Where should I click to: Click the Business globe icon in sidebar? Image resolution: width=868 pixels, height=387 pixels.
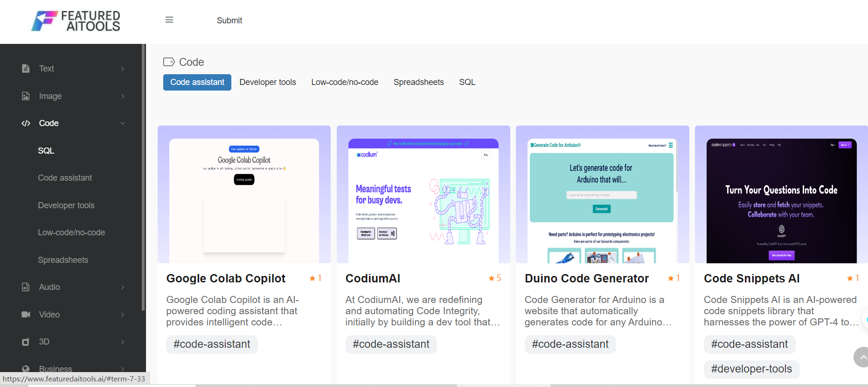[26, 369]
